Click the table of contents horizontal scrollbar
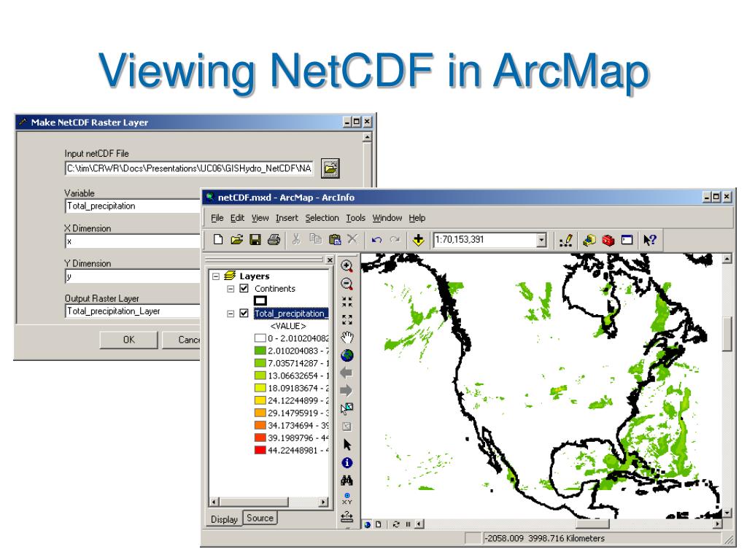This screenshot has height=560, width=747. 270,502
